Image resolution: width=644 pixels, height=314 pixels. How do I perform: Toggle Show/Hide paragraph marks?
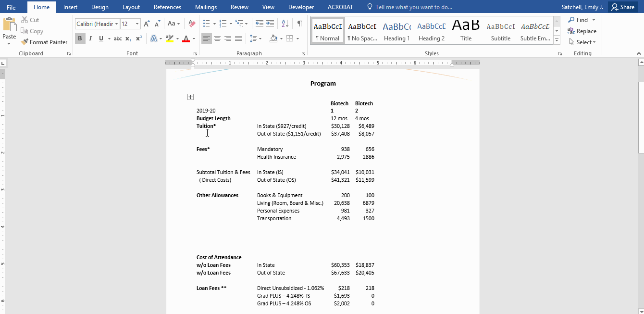pyautogui.click(x=300, y=23)
